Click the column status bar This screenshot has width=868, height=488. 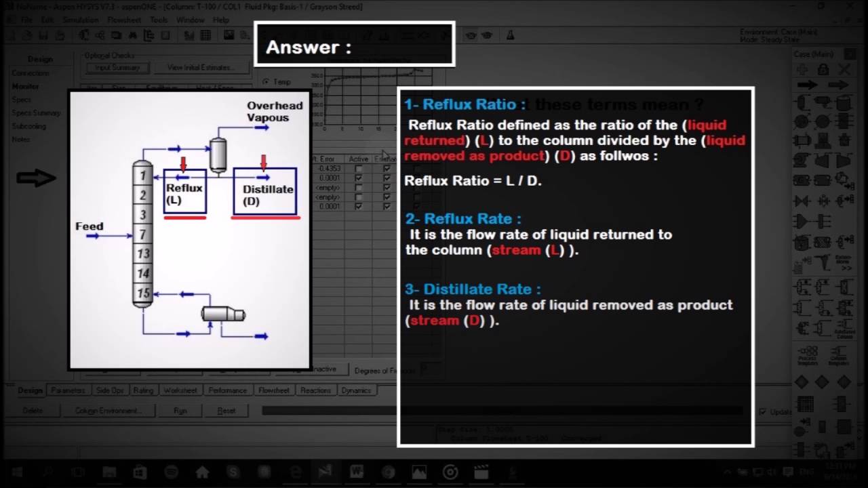click(x=502, y=411)
